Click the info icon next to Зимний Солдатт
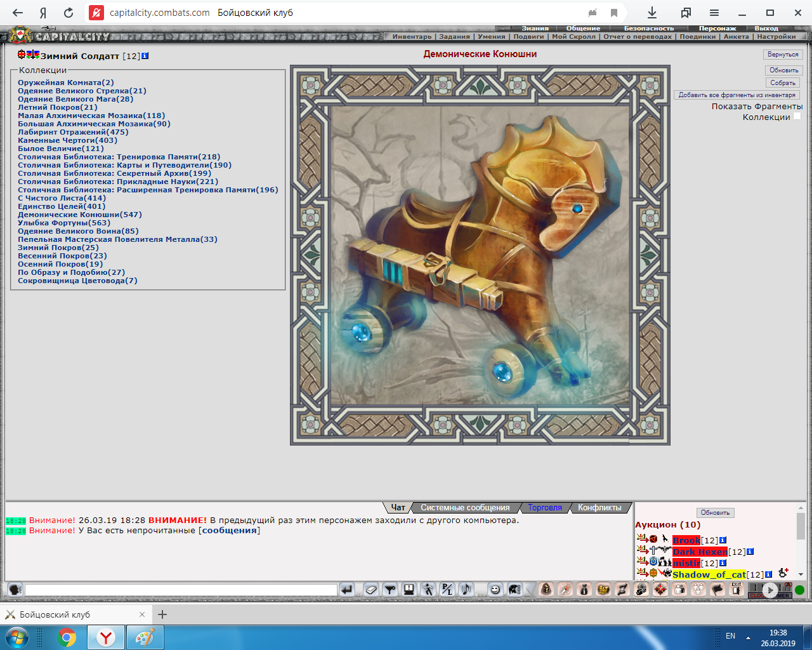 pos(145,56)
